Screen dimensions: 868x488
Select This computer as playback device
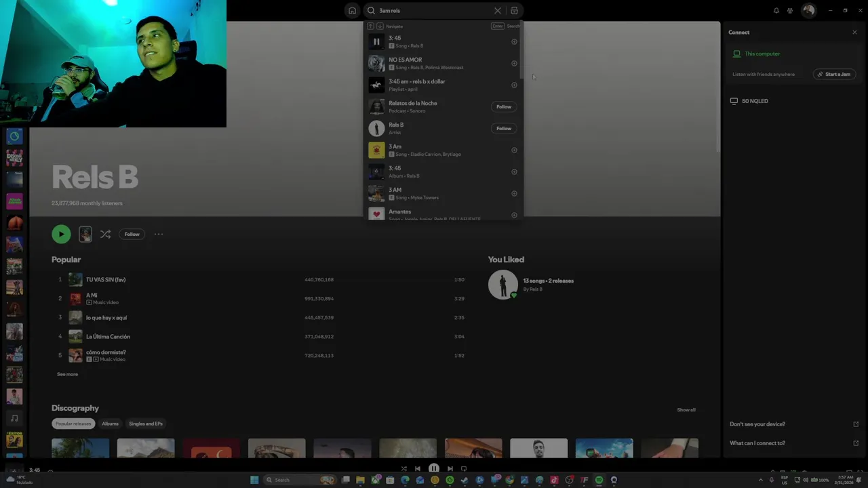(x=762, y=54)
